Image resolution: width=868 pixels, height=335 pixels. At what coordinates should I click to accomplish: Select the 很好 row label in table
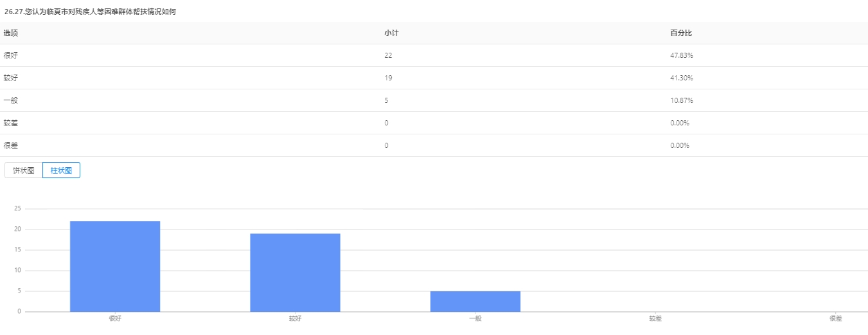(10, 55)
